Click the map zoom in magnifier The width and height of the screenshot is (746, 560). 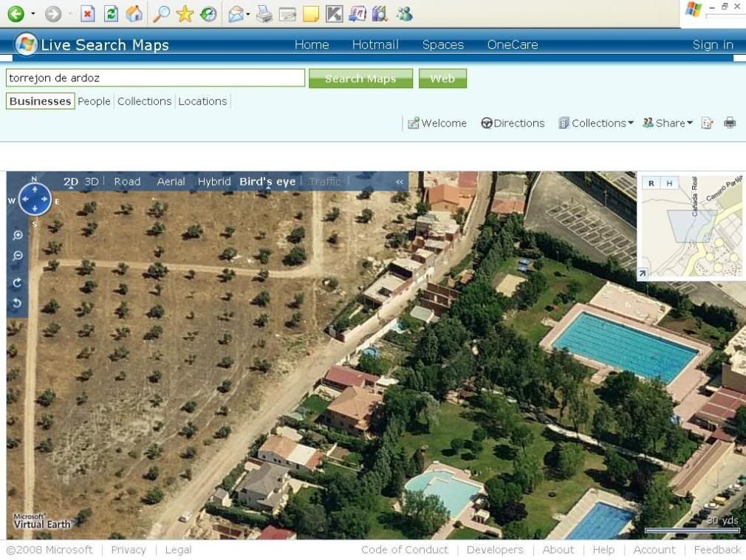click(18, 236)
